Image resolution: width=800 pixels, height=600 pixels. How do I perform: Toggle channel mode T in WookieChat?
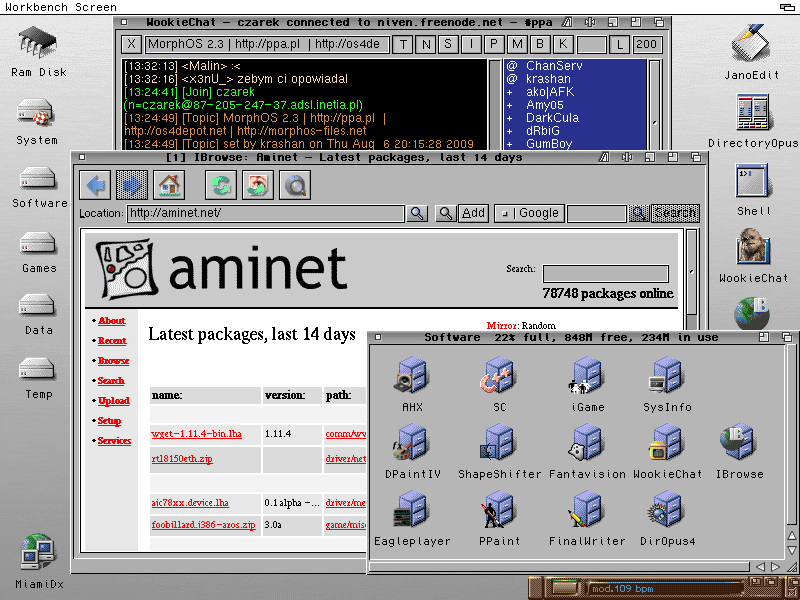point(403,44)
